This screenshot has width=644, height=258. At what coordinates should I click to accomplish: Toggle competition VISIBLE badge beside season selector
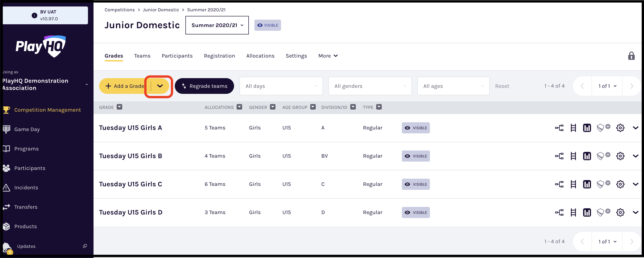268,25
